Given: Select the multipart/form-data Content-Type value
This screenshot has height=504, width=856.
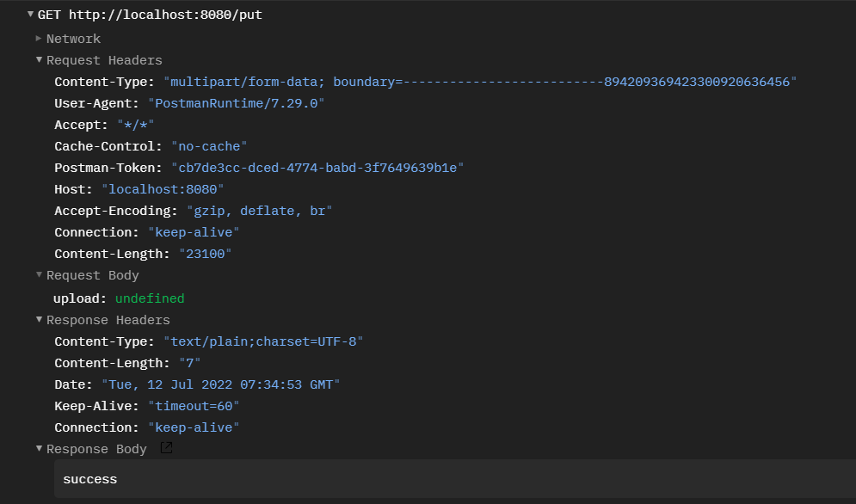Looking at the screenshot, I should coord(480,82).
